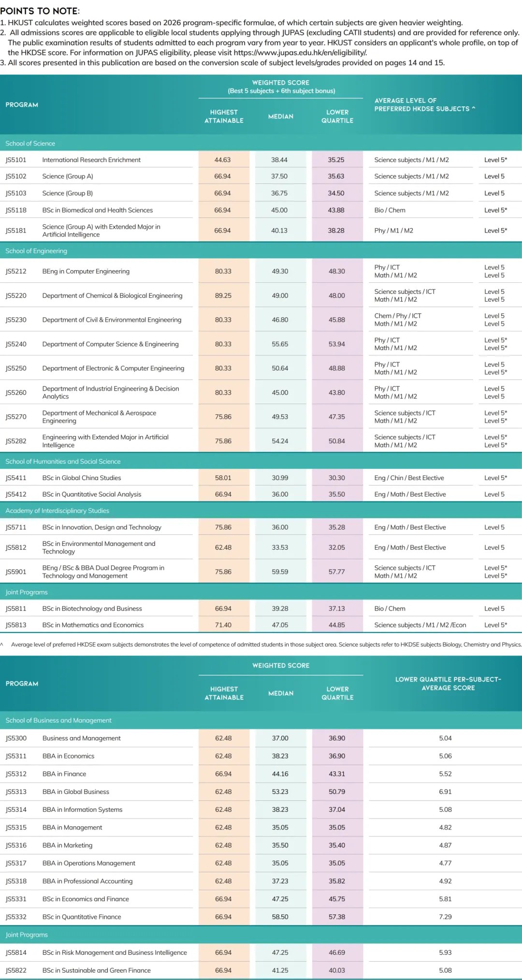Select "BSc in Sustainable and Green Finance"
Viewport: 522px width, 980px height.
click(97, 971)
